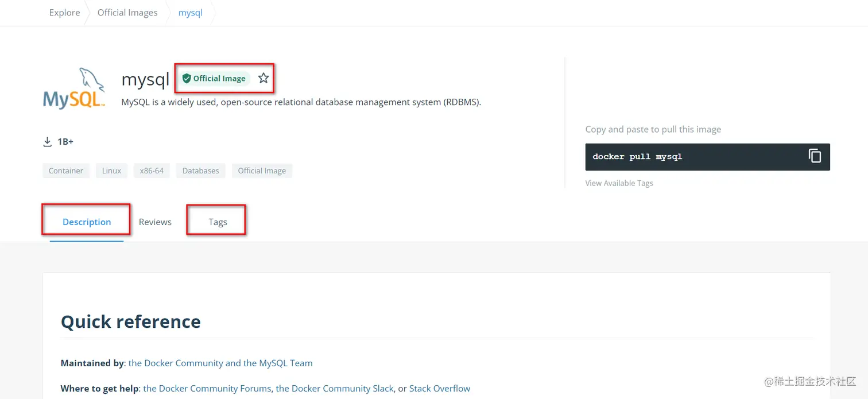
Task: Star the mysql repository
Action: tap(263, 78)
